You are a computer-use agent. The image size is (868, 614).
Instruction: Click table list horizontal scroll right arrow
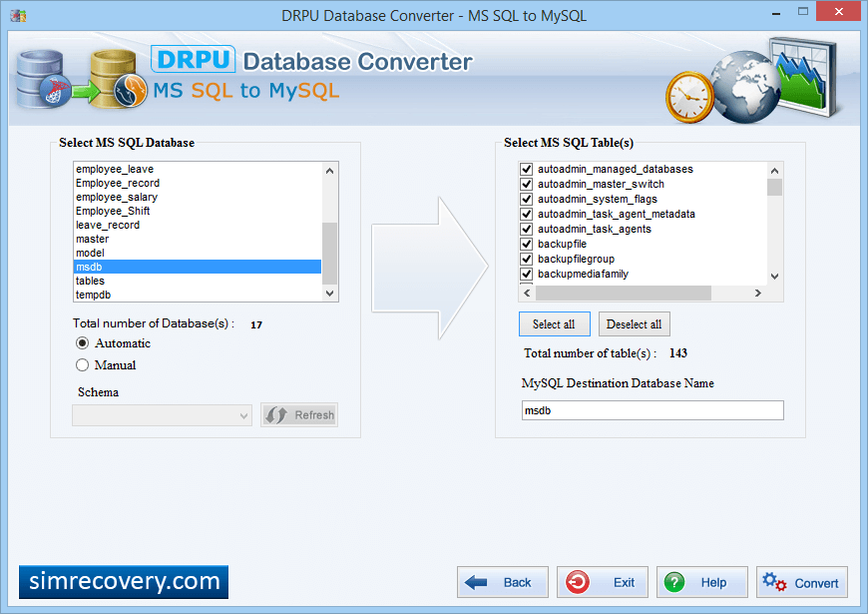[x=758, y=294]
